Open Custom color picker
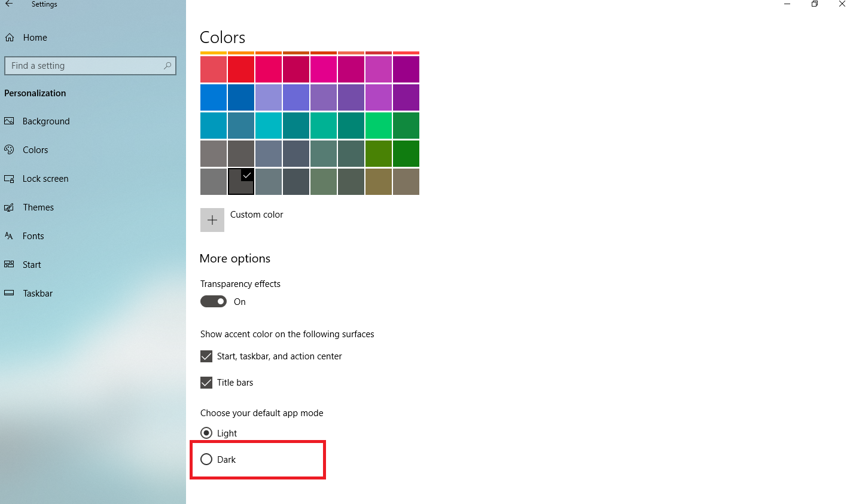The height and width of the screenshot is (504, 850). [212, 220]
